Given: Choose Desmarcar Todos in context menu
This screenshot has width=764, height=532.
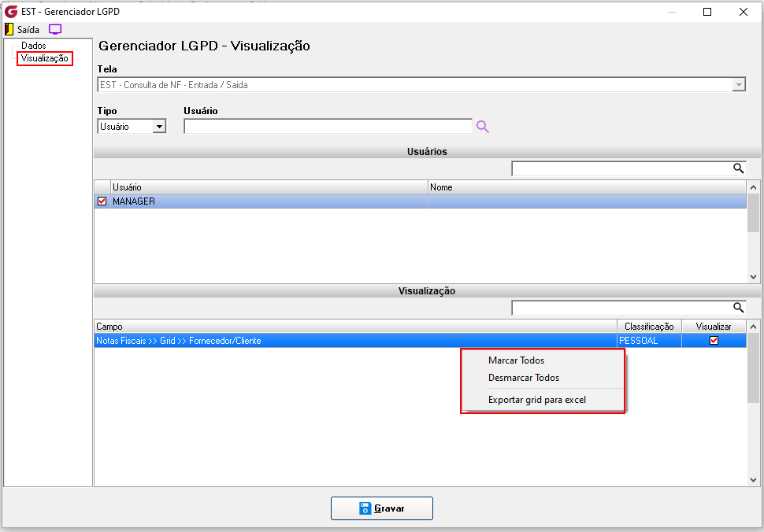Looking at the screenshot, I should [x=524, y=378].
